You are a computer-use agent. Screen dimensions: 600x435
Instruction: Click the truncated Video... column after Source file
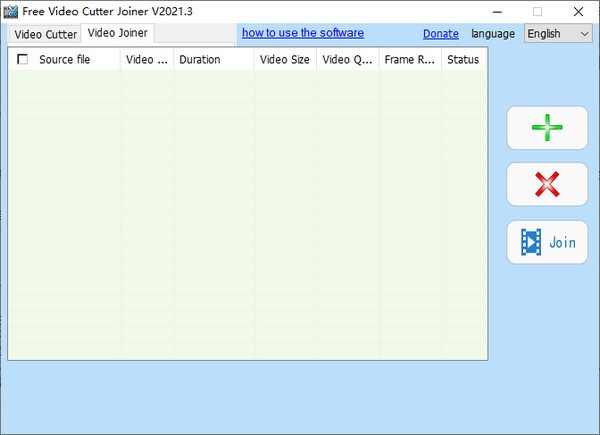pyautogui.click(x=147, y=60)
